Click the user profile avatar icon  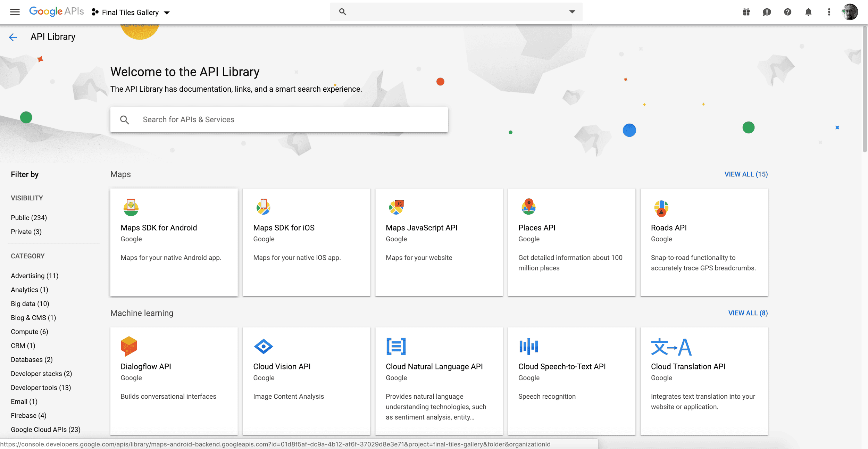[850, 11]
